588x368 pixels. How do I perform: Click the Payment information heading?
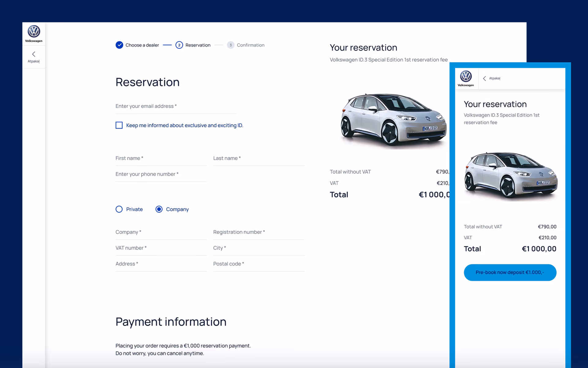[x=171, y=322]
